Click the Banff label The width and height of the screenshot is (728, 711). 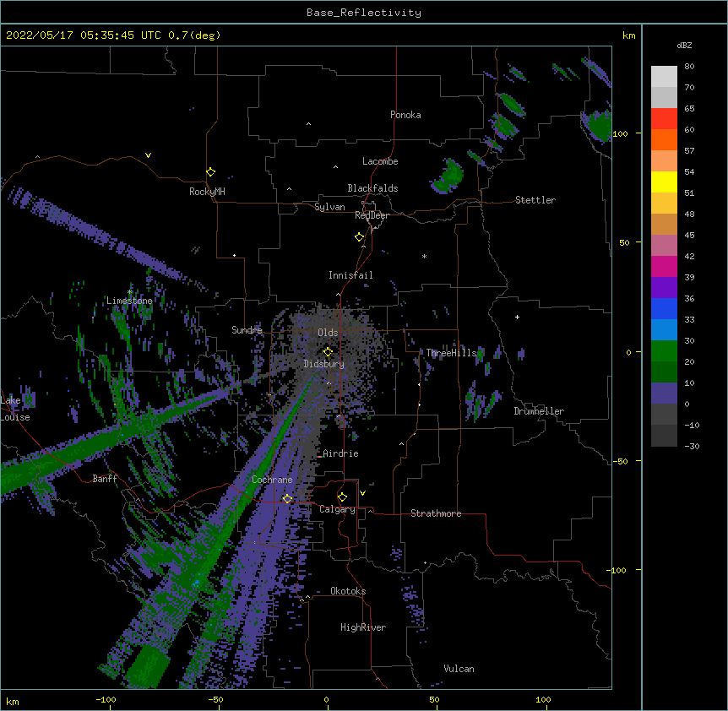[x=105, y=479]
